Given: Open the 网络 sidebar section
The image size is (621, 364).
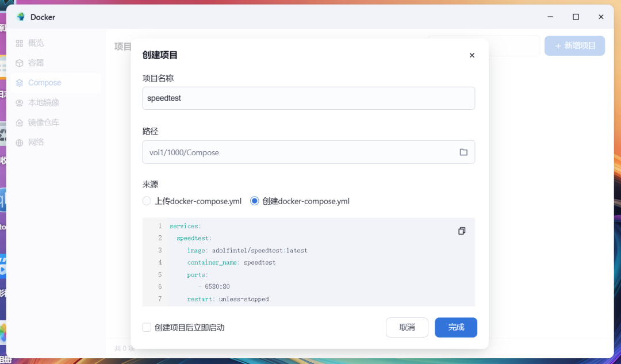Looking at the screenshot, I should (56, 143).
